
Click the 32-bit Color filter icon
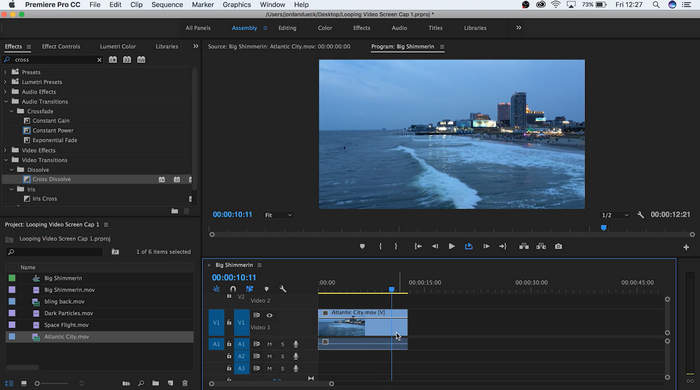coord(127,60)
